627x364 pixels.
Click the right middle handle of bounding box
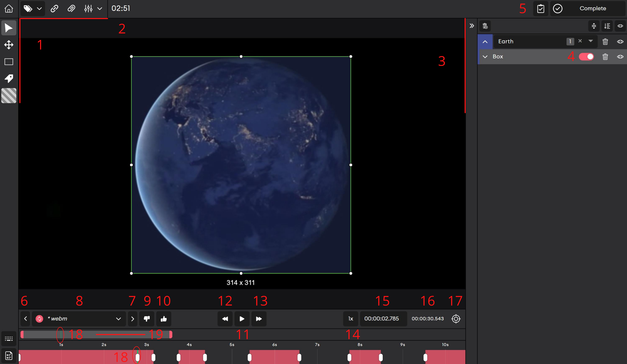pos(351,165)
